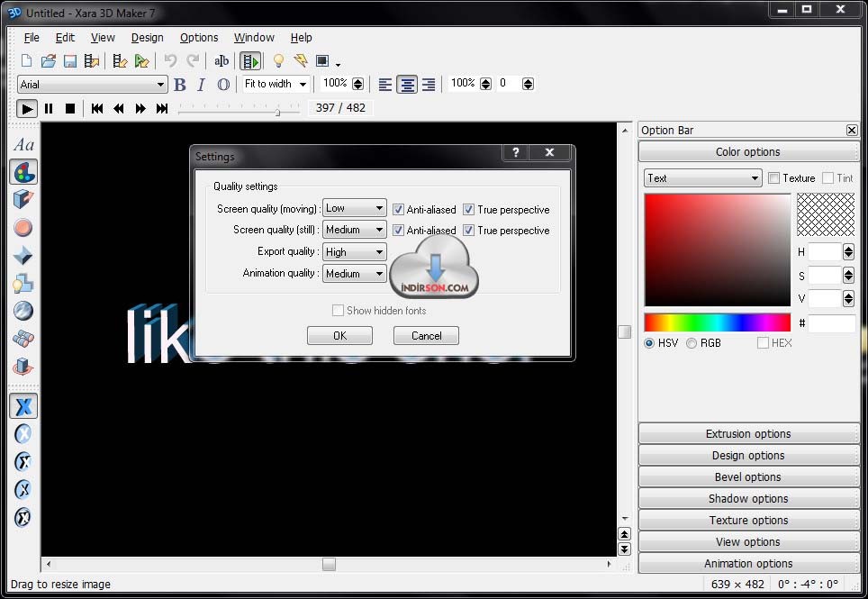This screenshot has width=868, height=599.
Task: Open the File menu
Action: pyautogui.click(x=32, y=38)
